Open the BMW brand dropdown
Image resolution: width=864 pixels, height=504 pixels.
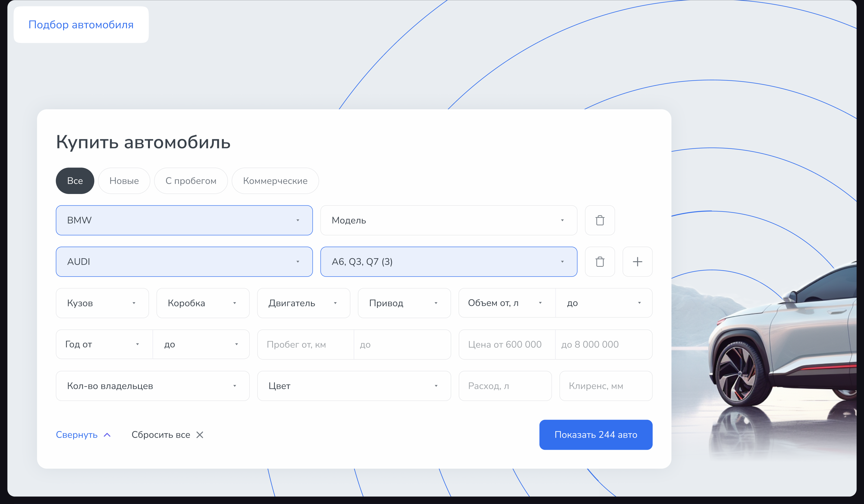[184, 220]
